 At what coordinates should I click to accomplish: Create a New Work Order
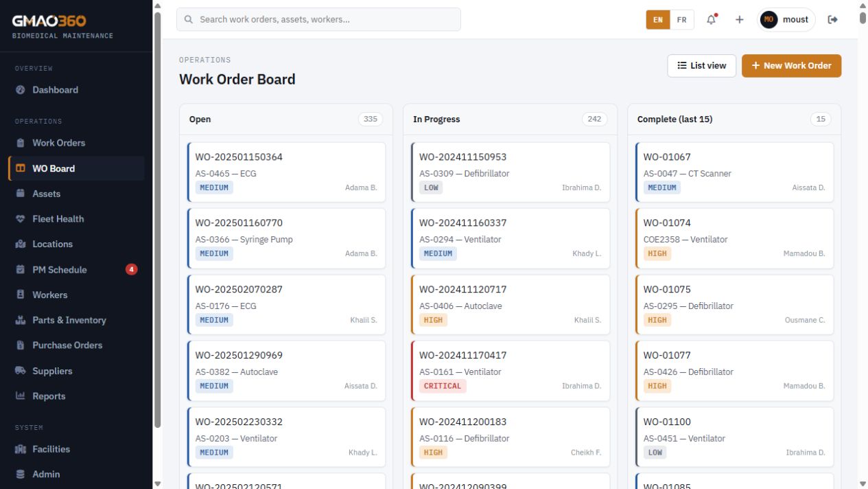[x=791, y=65]
